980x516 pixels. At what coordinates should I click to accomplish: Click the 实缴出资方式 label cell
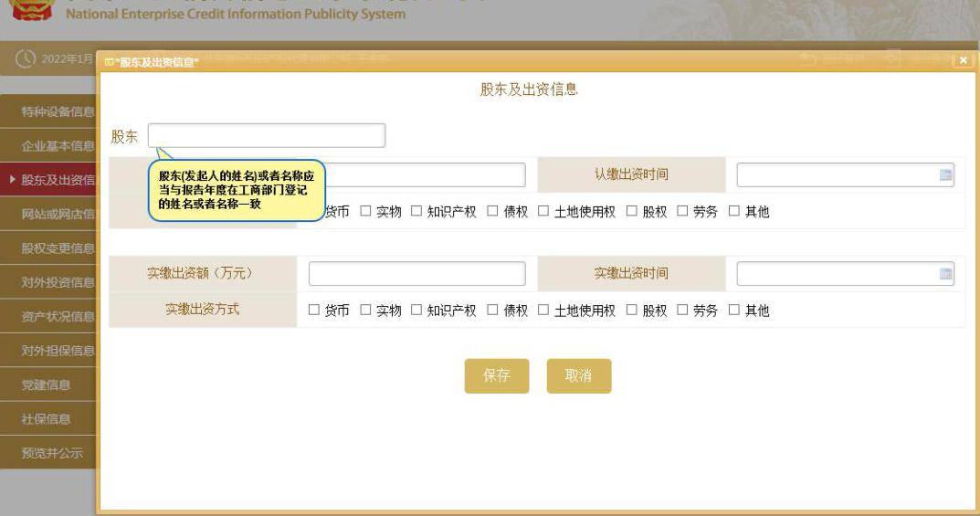203,310
